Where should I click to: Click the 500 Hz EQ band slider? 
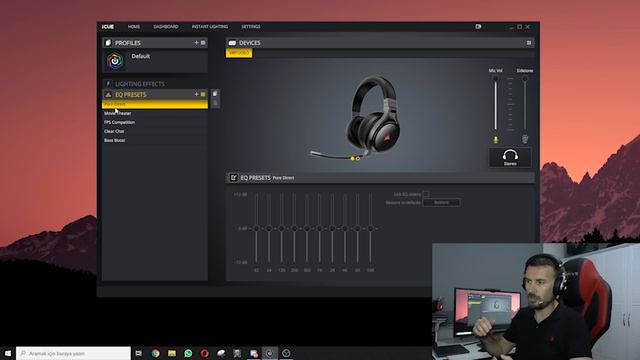coord(307,228)
